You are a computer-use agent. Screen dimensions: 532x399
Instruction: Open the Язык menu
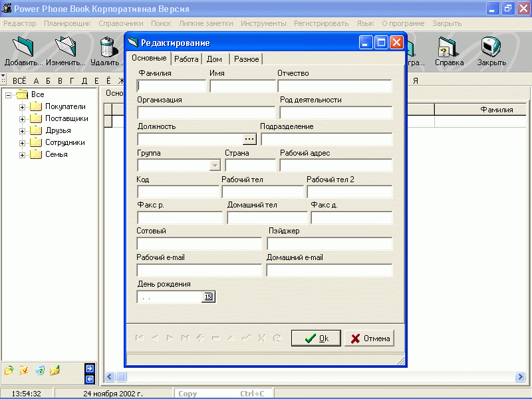[x=365, y=23]
